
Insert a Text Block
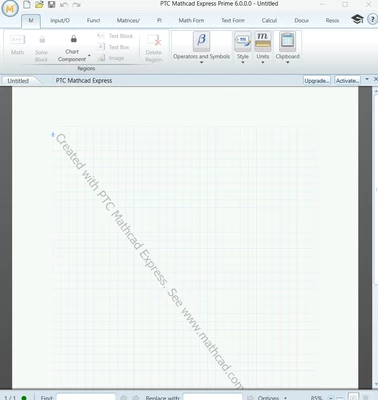coord(115,36)
